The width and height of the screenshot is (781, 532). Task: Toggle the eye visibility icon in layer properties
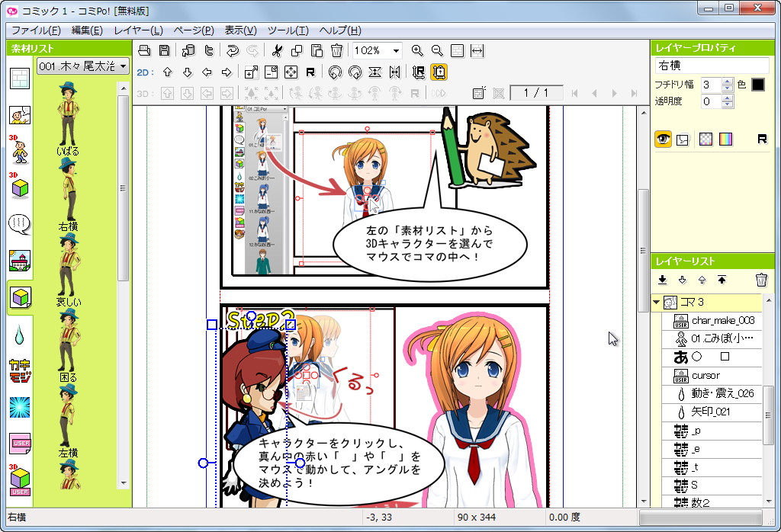(663, 139)
